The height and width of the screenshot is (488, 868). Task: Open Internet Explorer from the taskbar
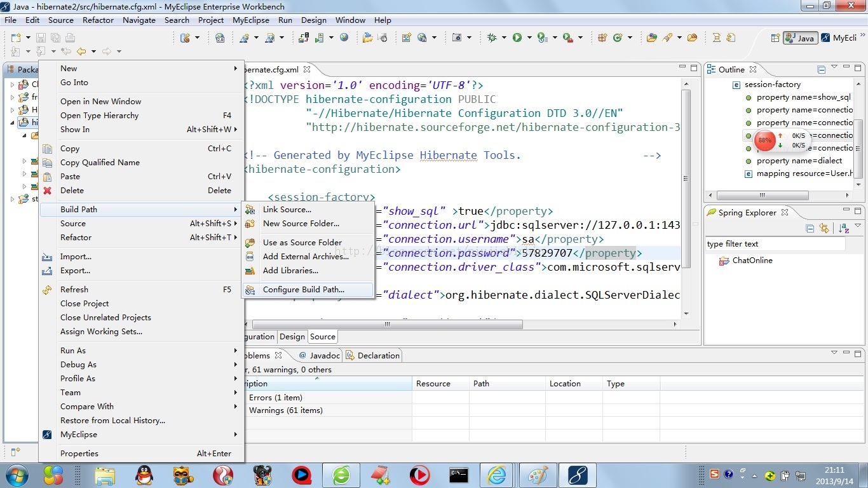[x=496, y=475]
